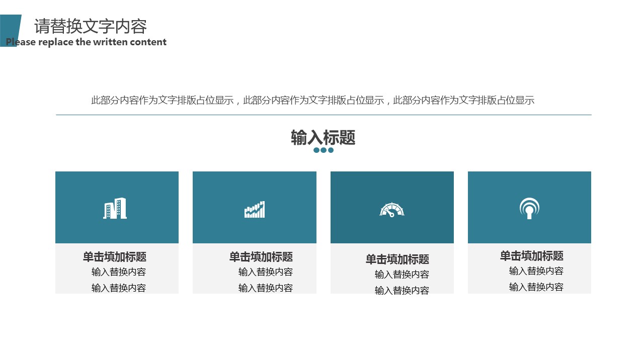Click first 输入替换内容 line in the buildings card

pos(119,272)
